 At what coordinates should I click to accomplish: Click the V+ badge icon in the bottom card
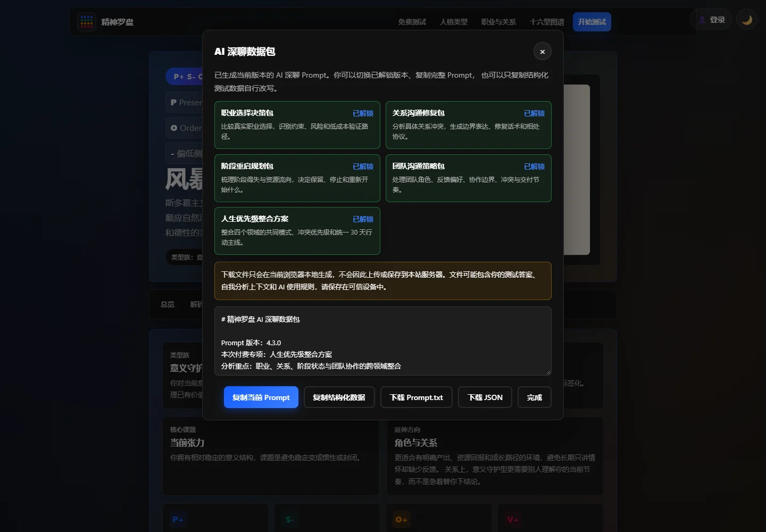coord(513,519)
